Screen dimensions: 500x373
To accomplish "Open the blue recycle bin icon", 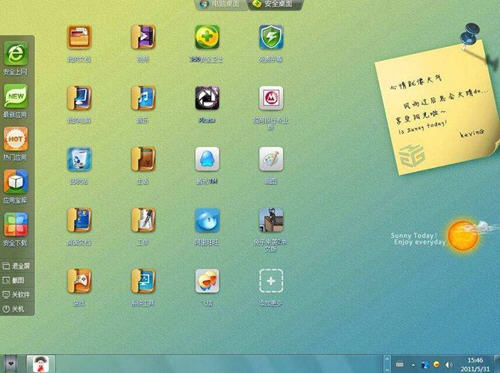I will click(79, 159).
